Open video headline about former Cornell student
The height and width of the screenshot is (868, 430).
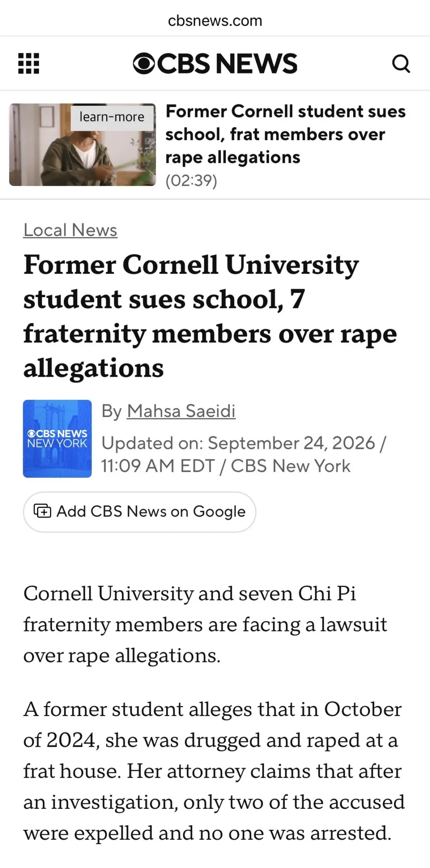[286, 134]
